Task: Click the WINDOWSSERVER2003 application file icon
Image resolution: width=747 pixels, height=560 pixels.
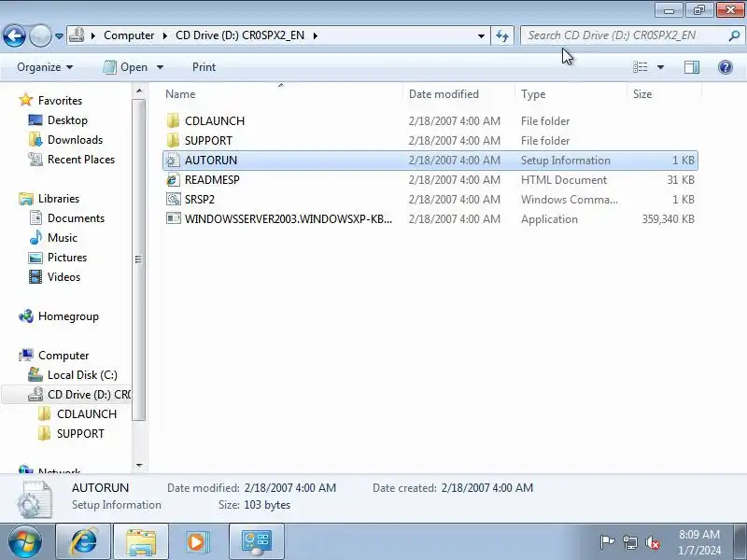Action: 173,218
